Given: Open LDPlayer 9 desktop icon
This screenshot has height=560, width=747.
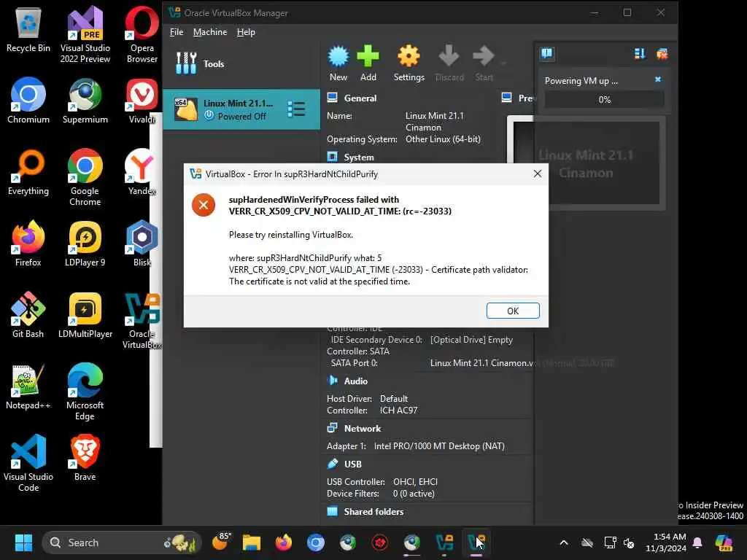Looking at the screenshot, I should tap(85, 244).
